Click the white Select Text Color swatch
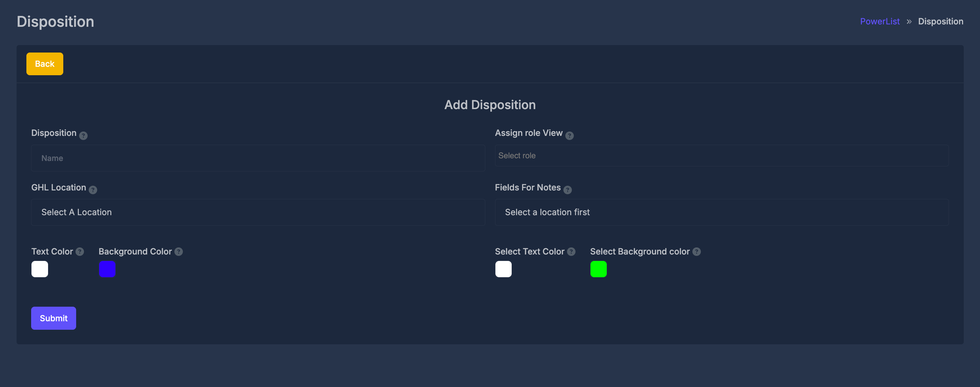 (x=503, y=269)
